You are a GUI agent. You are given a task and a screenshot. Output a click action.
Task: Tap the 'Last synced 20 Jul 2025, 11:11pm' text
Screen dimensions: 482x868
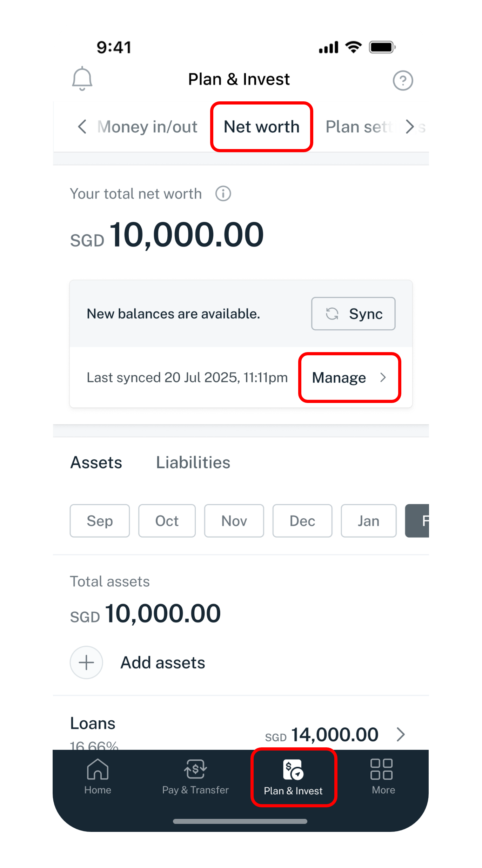(187, 378)
